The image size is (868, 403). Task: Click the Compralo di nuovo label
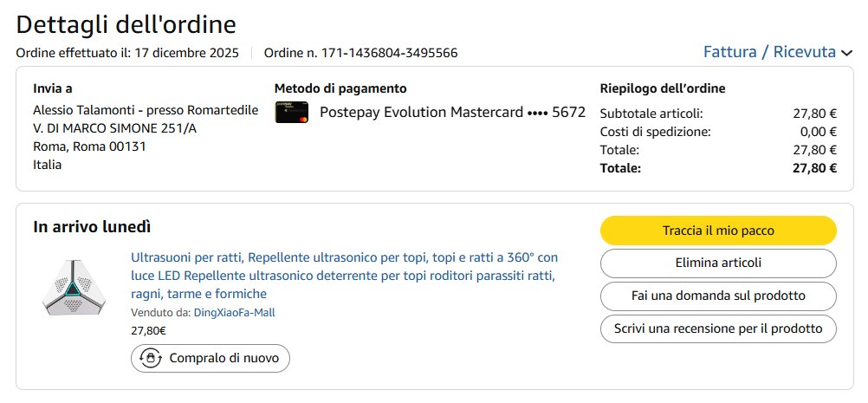click(223, 357)
